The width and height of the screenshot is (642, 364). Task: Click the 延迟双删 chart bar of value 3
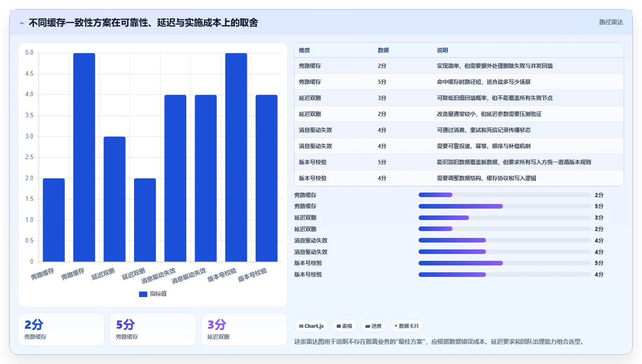115,199
